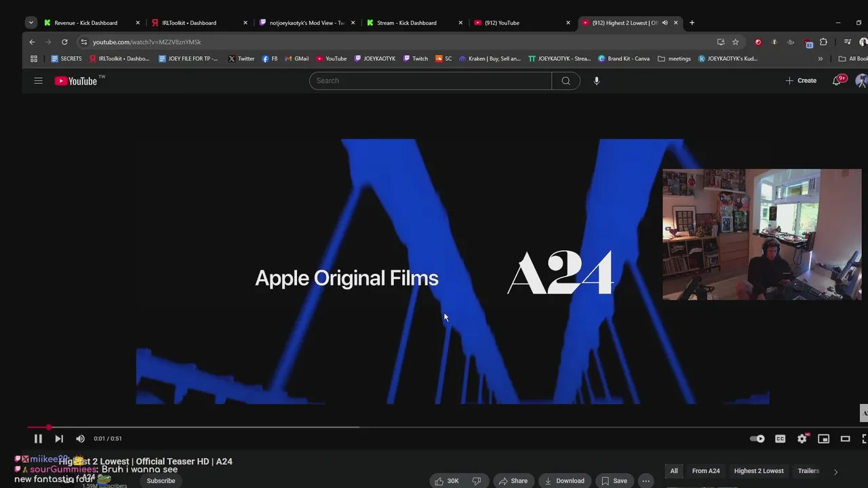Open the browser extensions puzzle icon
Screen dimensions: 868x488
[823, 42]
